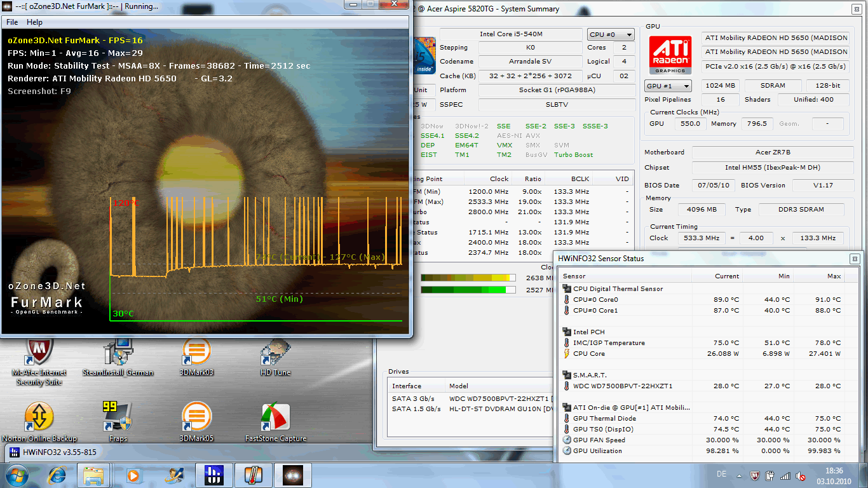Open the GPU #1 selector dropdown
Screen dimensions: 868x488
tap(668, 86)
